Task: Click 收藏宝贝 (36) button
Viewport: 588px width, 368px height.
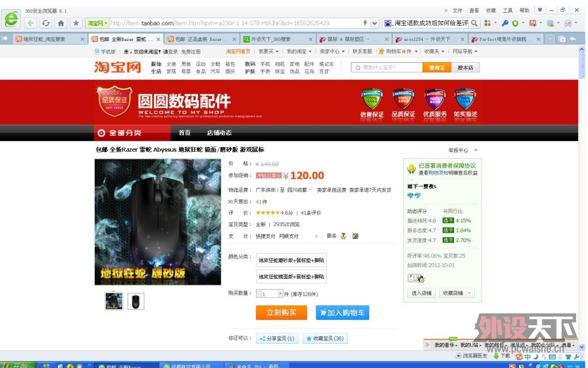Action: [325, 338]
